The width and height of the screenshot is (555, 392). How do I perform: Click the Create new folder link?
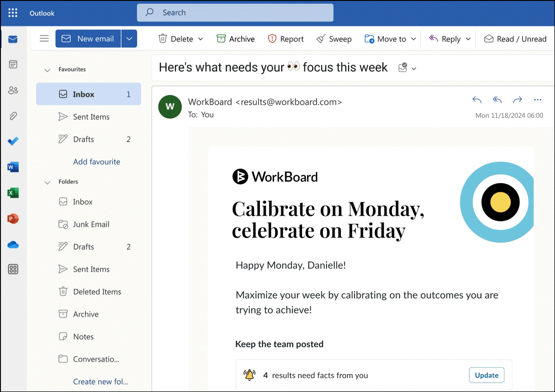click(100, 382)
